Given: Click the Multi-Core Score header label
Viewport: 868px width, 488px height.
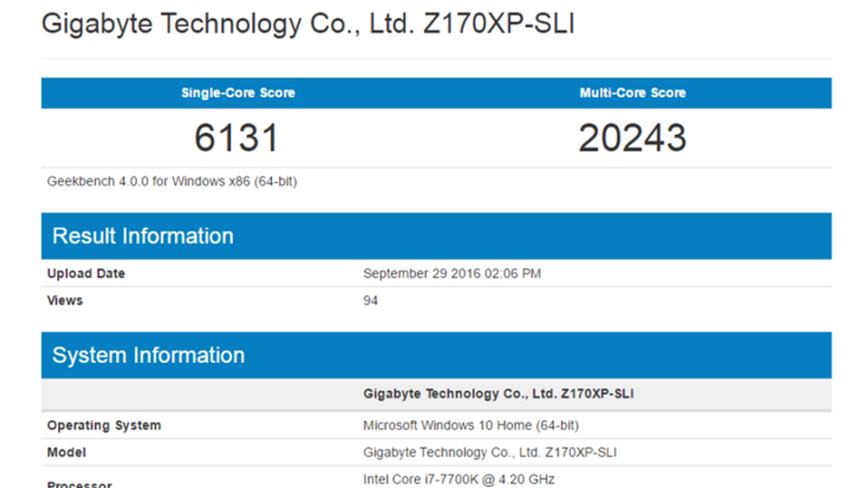Looking at the screenshot, I should 633,93.
